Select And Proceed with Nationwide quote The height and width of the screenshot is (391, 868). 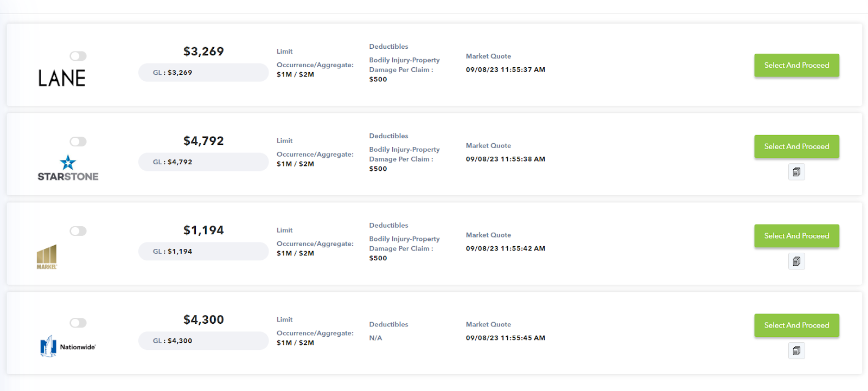pos(796,325)
